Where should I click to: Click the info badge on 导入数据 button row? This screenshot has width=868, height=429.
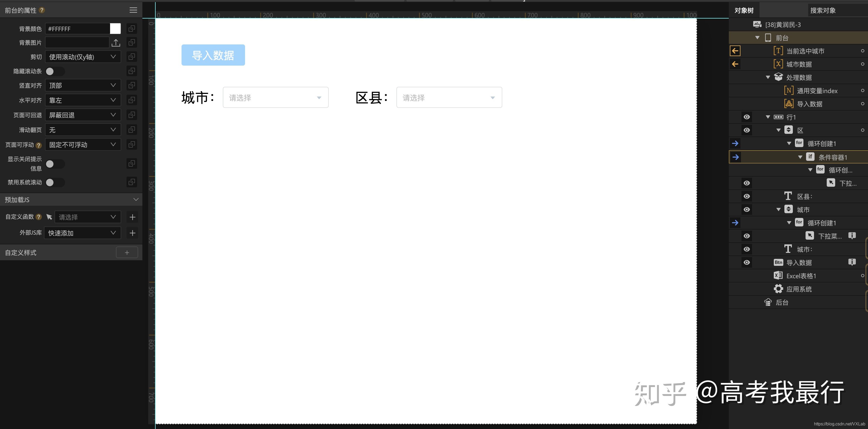point(852,262)
